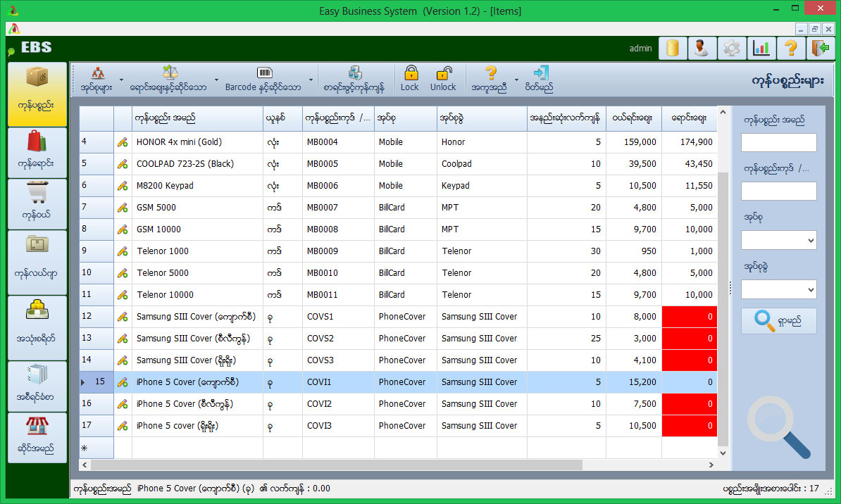Click horizontal scrollbar left arrow of table

85,465
